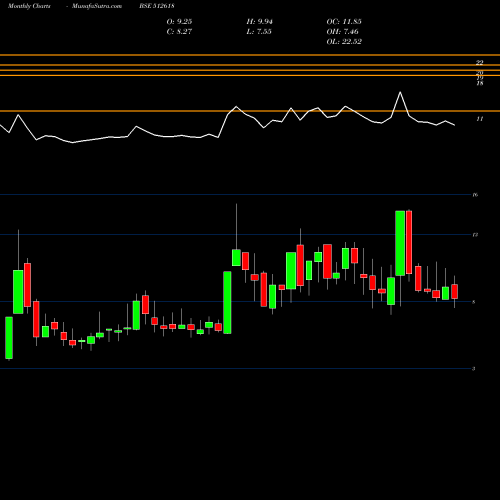The height and width of the screenshot is (500, 500).
Task: Click the axis label '11' beside the white line
Action: pos(480,119)
